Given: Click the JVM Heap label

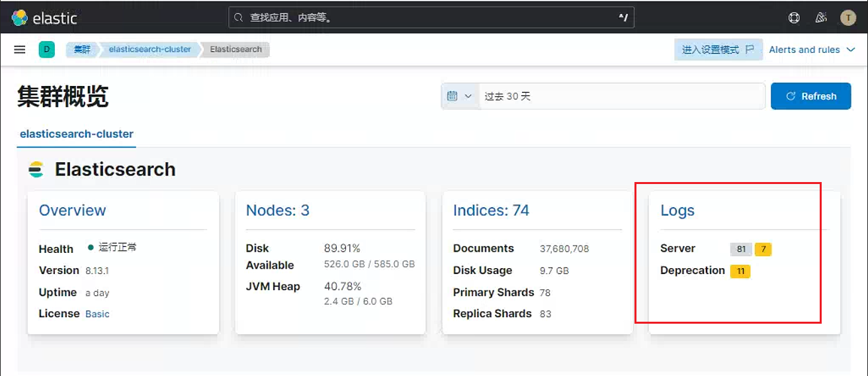Looking at the screenshot, I should point(273,287).
